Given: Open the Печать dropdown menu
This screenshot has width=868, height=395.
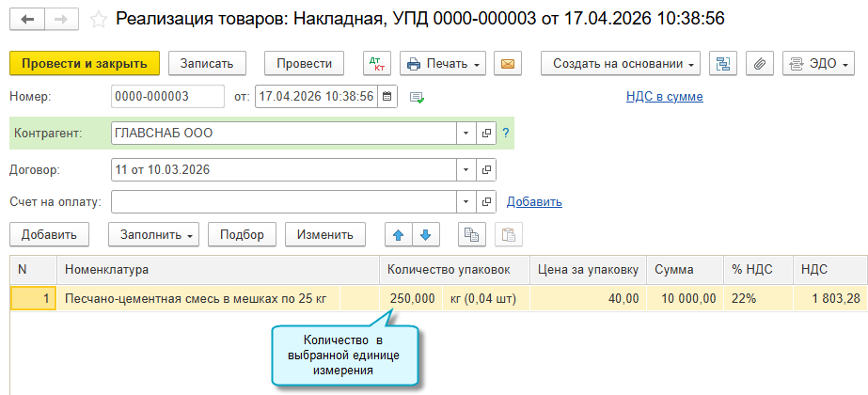Looking at the screenshot, I should click(x=443, y=63).
